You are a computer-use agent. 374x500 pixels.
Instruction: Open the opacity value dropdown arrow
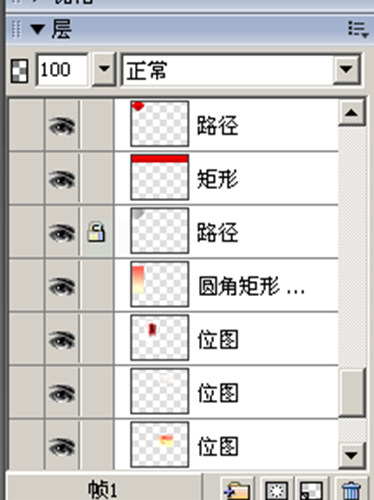[104, 70]
